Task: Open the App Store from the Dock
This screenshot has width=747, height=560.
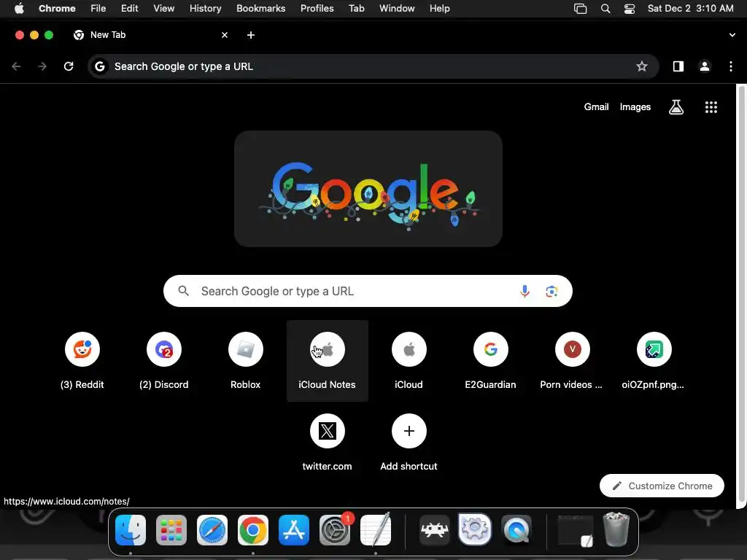Action: tap(294, 530)
